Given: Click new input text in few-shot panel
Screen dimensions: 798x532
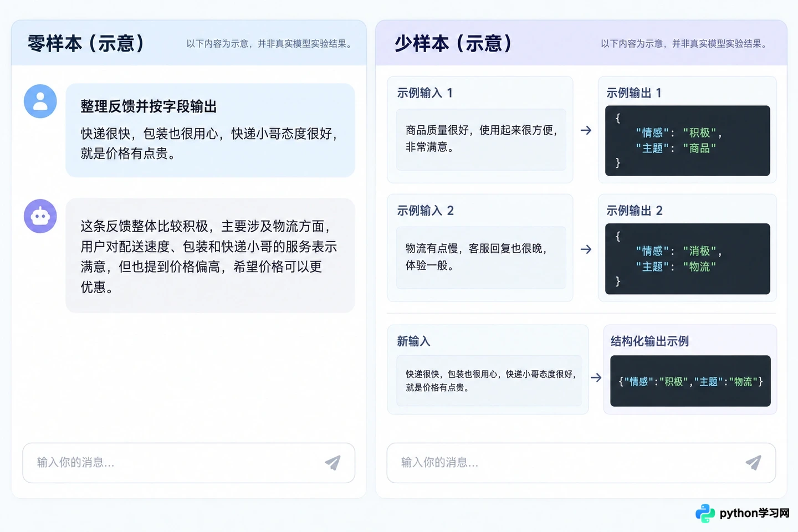Looking at the screenshot, I should click(x=490, y=381).
